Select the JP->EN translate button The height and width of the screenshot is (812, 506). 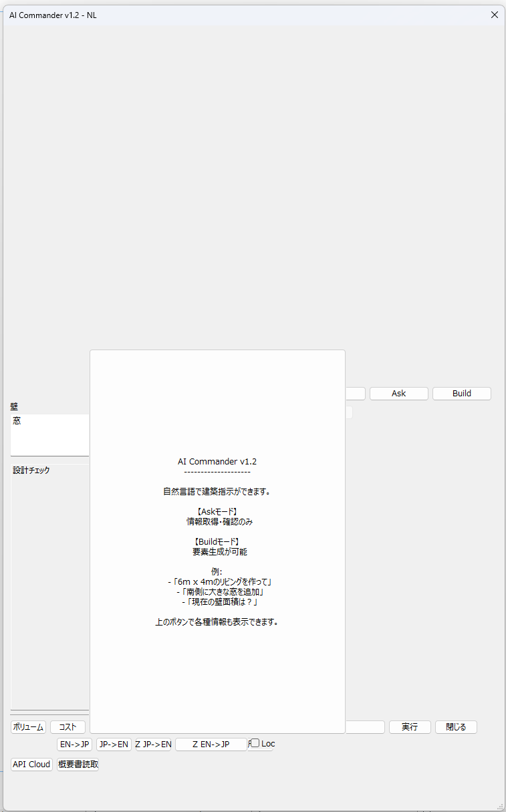pyautogui.click(x=114, y=745)
